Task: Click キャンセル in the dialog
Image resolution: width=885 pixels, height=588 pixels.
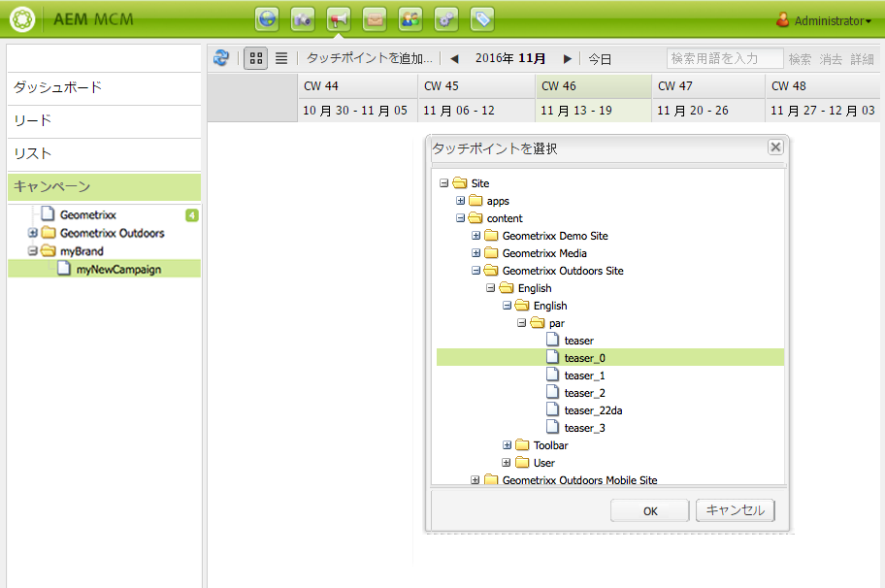Action: (x=735, y=510)
